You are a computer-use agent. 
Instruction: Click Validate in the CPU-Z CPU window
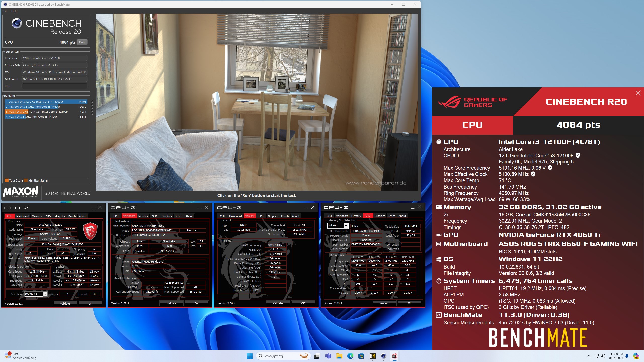pyautogui.click(x=65, y=304)
